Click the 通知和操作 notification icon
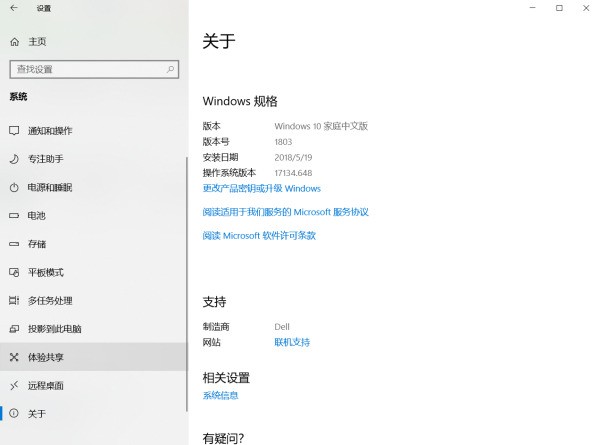 (14, 131)
